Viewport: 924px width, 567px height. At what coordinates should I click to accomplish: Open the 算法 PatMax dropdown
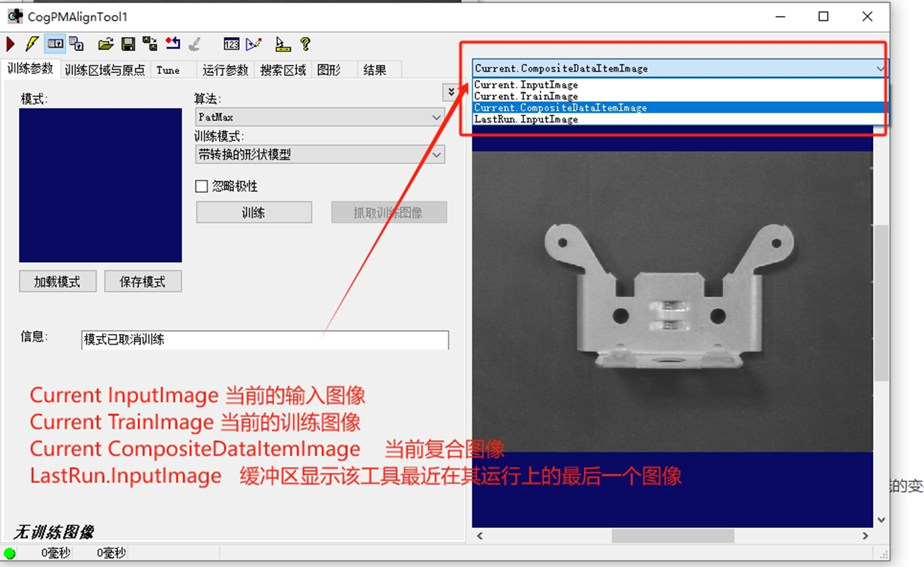320,117
